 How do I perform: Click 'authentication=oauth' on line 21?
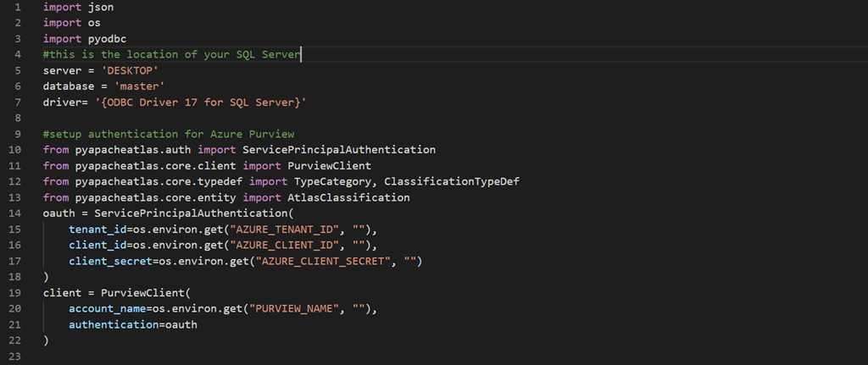click(133, 325)
